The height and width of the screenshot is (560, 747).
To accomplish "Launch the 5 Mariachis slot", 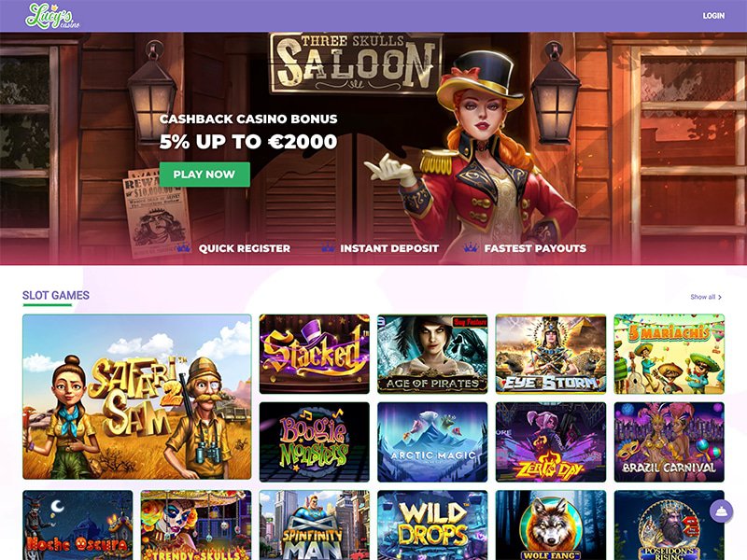I will 669,354.
